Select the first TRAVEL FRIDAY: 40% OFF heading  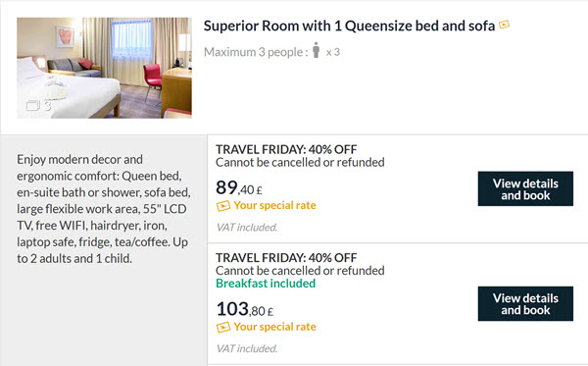click(286, 149)
